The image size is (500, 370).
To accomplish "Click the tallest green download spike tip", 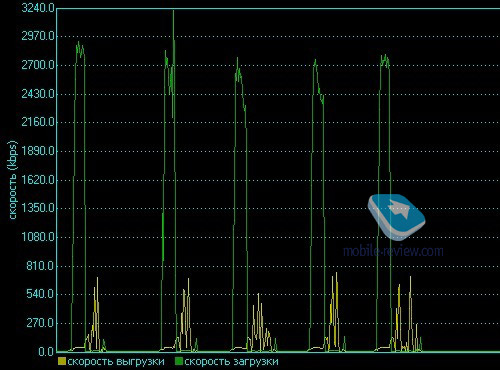I will (173, 11).
